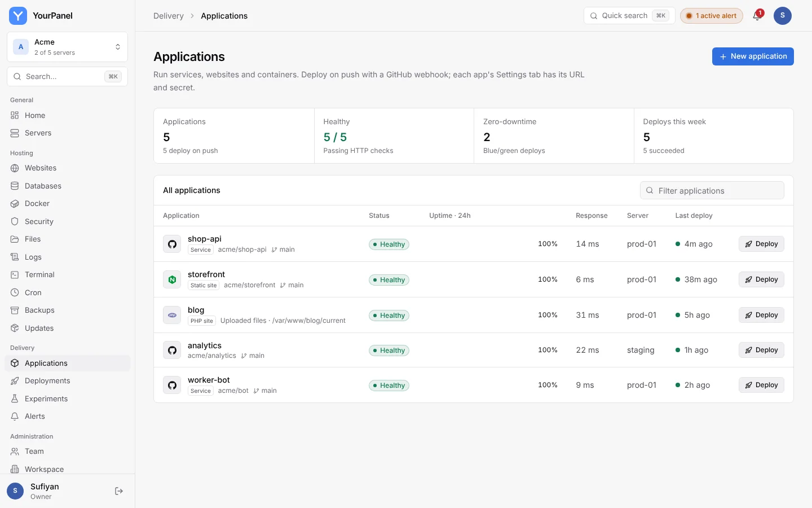The image size is (812, 508).
Task: Click the New application button
Action: 753,56
